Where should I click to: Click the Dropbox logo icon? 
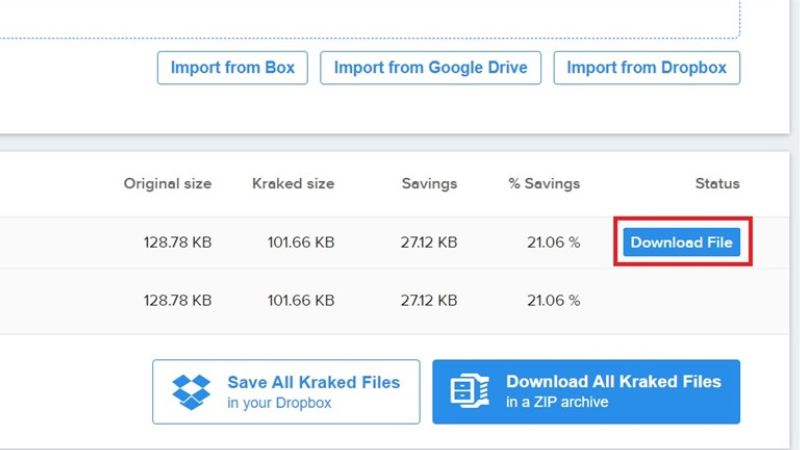pos(191,392)
